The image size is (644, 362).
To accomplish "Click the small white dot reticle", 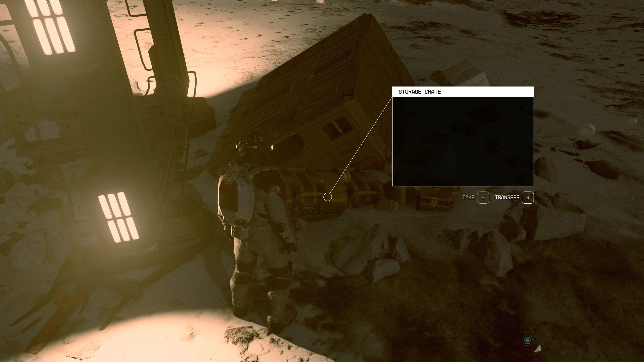I will [x=322, y=181].
